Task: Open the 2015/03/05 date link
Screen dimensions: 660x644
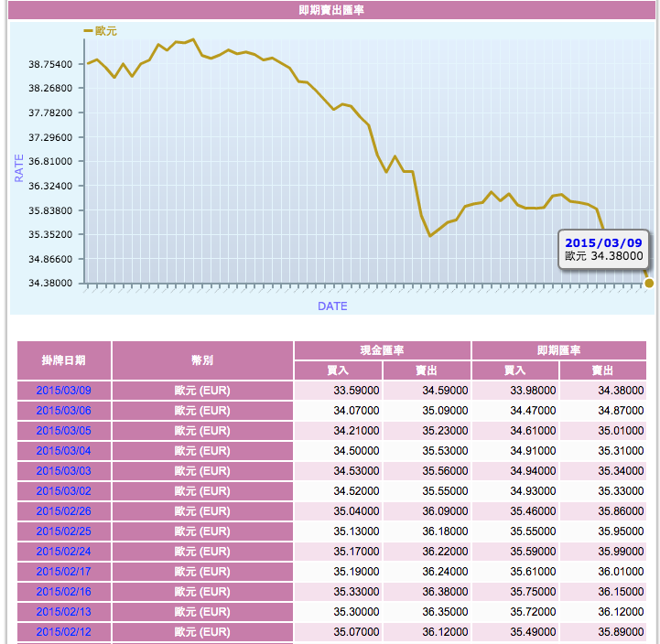Action: tap(63, 431)
